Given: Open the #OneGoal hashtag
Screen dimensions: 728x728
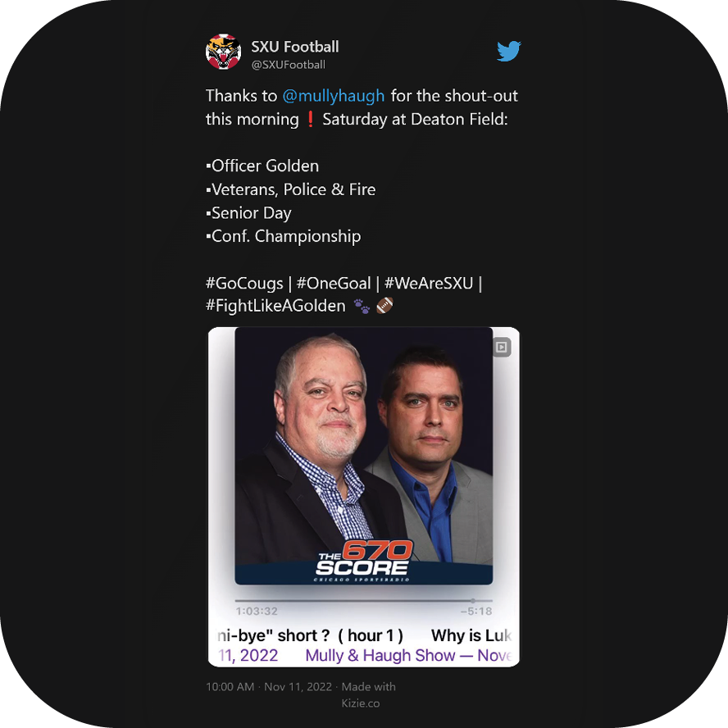Looking at the screenshot, I should pos(334,283).
